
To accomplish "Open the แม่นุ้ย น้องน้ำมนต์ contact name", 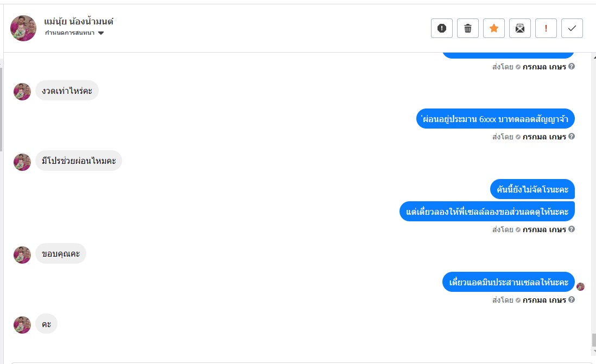I will 79,22.
